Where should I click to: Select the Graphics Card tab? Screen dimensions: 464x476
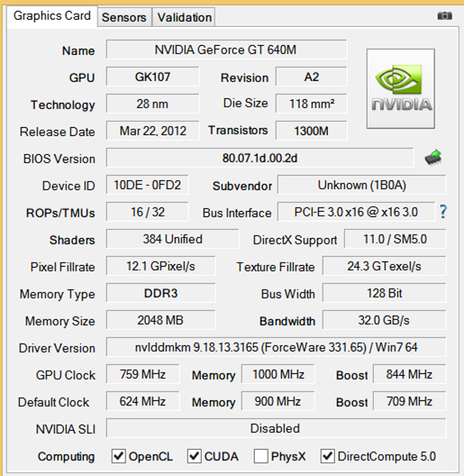pos(52,16)
